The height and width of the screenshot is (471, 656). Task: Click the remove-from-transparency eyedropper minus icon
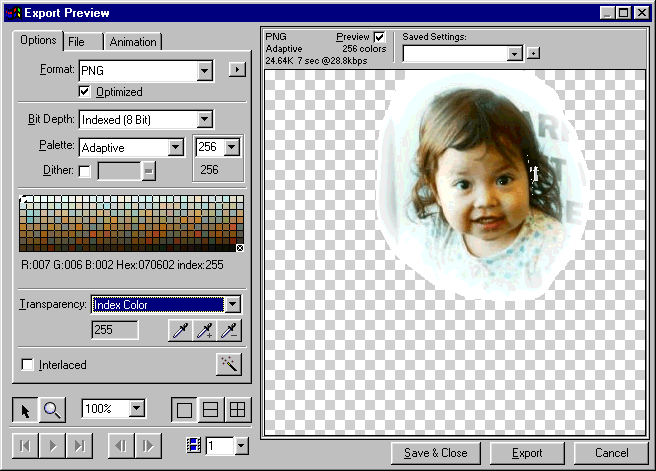230,332
